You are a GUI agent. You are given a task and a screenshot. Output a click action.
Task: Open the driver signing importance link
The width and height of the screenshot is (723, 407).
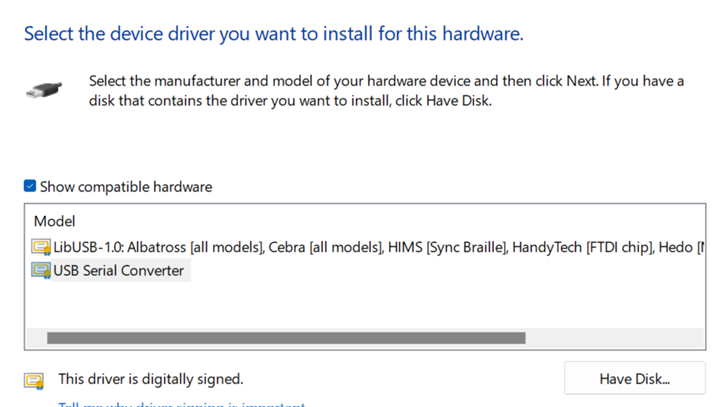(180, 403)
